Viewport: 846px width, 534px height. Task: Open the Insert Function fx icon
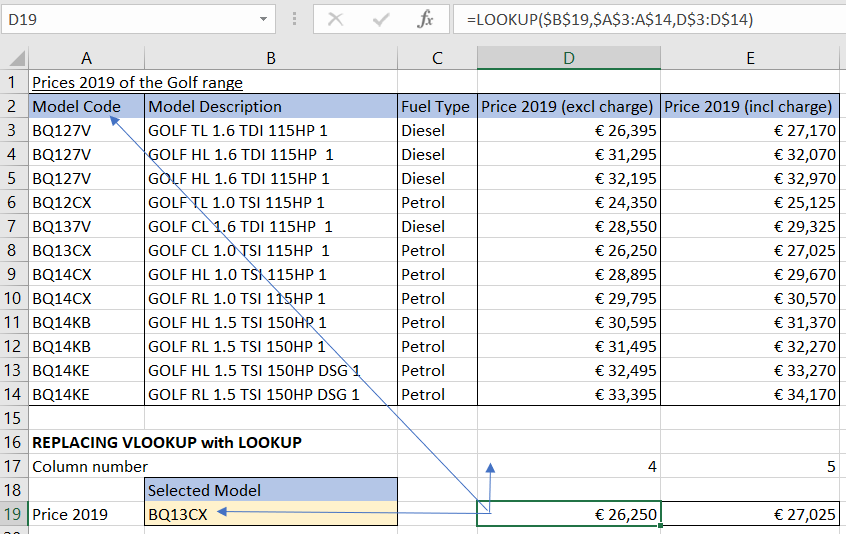pos(425,20)
